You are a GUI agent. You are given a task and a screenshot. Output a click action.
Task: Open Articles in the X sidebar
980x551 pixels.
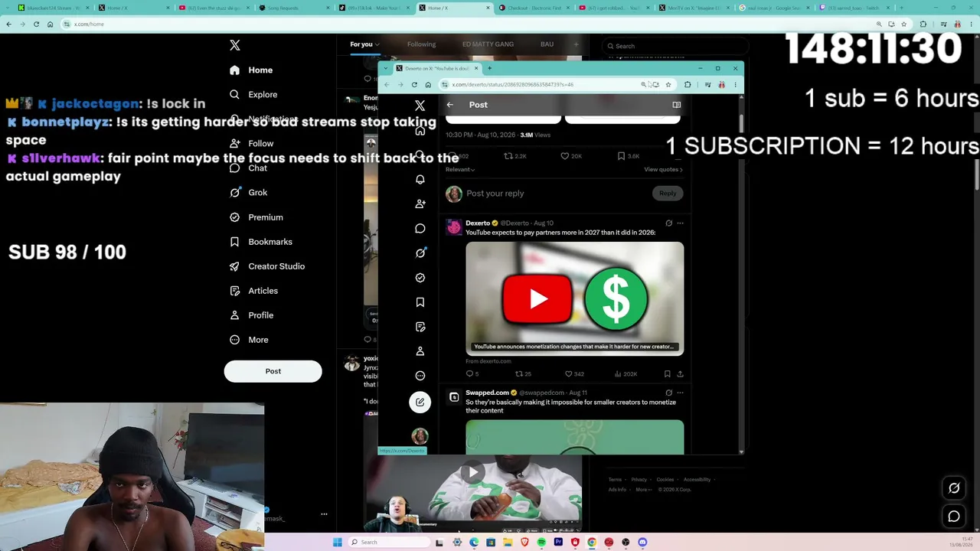[254, 291]
